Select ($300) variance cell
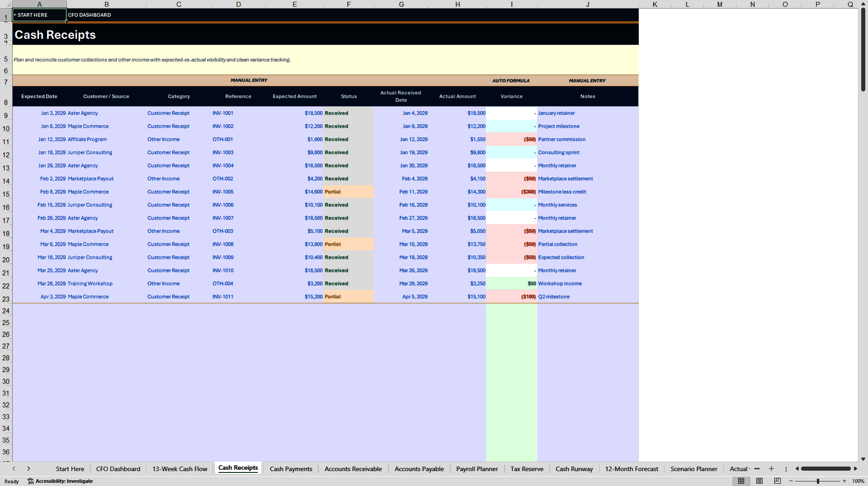 tap(511, 192)
